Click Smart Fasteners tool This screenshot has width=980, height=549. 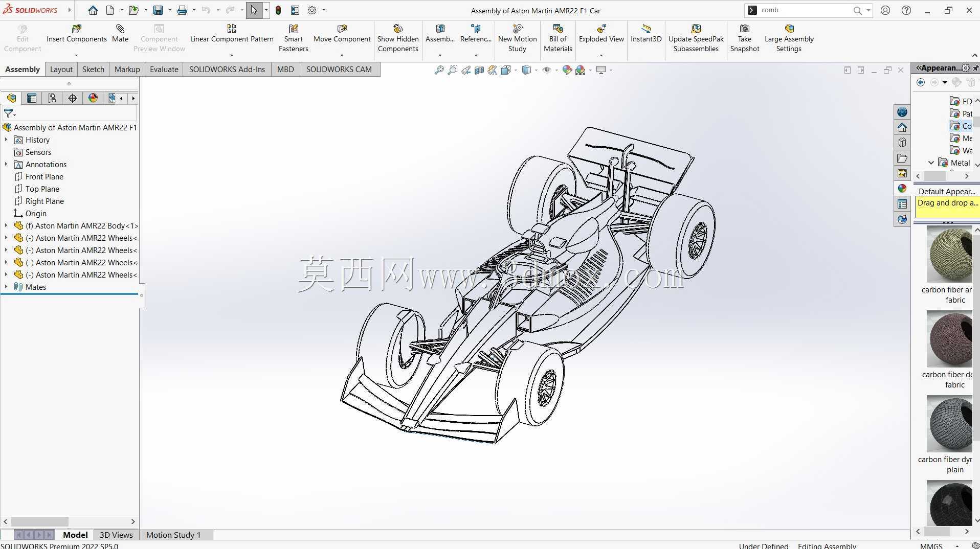(294, 38)
